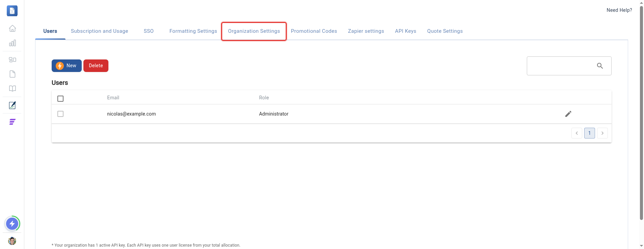Image resolution: width=644 pixels, height=249 pixels.
Task: Open Quote Settings tab
Action: coord(445,31)
